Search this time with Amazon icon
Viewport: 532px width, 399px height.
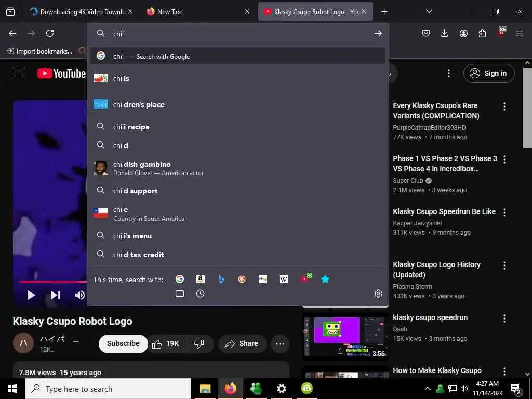tap(201, 279)
